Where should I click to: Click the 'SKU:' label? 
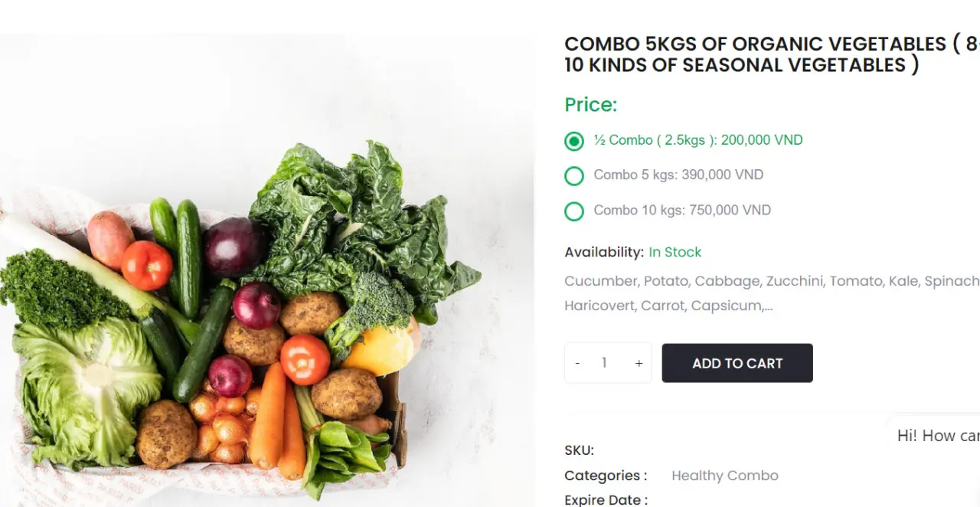(579, 450)
